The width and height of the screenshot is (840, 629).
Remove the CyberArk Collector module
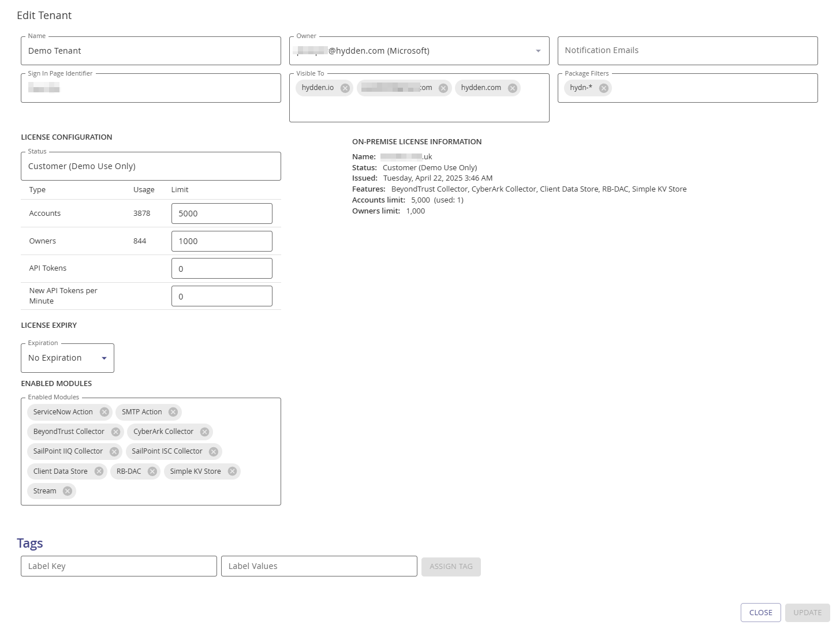pos(204,431)
